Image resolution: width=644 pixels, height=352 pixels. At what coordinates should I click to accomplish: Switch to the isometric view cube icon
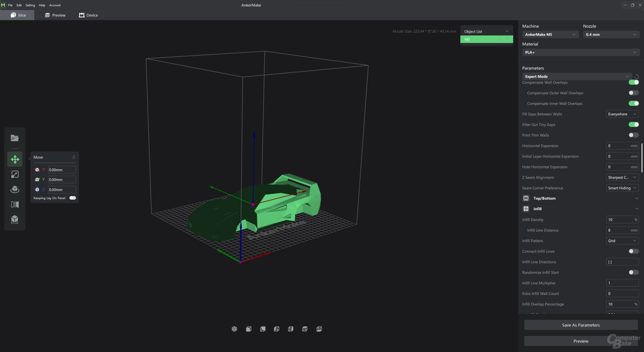234,329
